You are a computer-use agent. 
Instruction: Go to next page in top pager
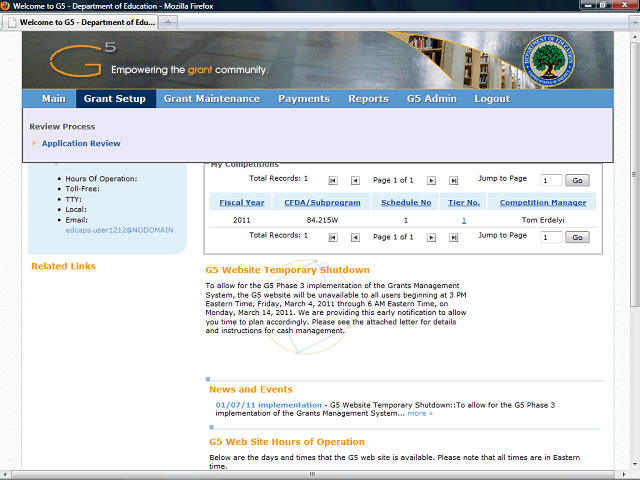431,180
